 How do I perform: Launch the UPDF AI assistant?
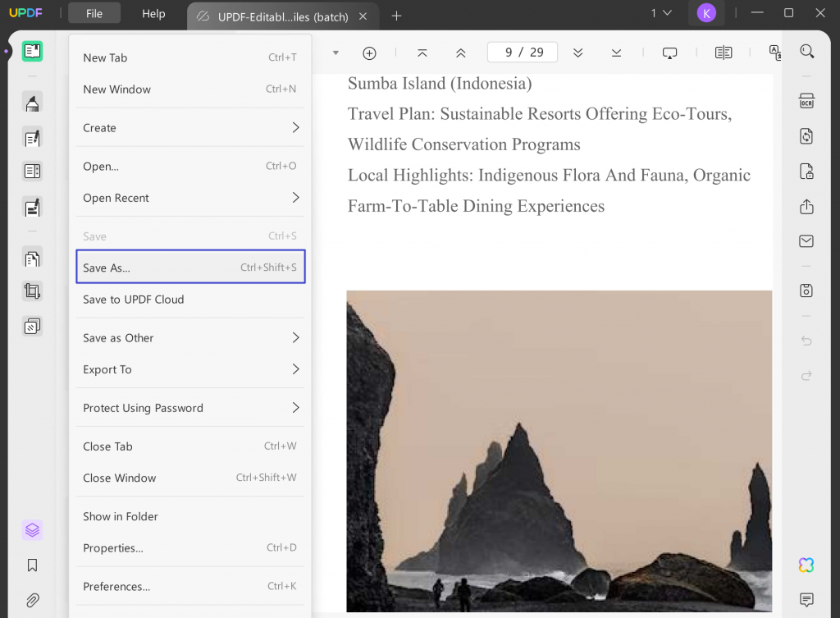pos(806,565)
